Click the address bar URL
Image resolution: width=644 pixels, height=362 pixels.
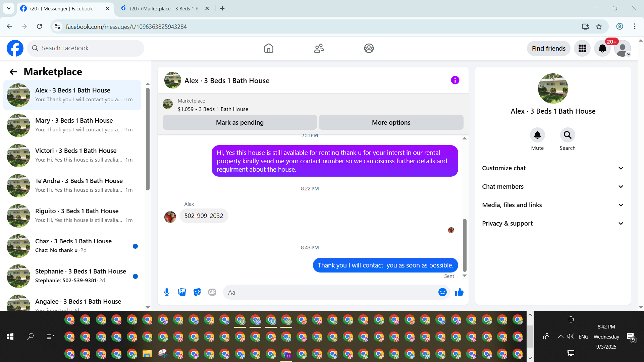tap(126, 26)
